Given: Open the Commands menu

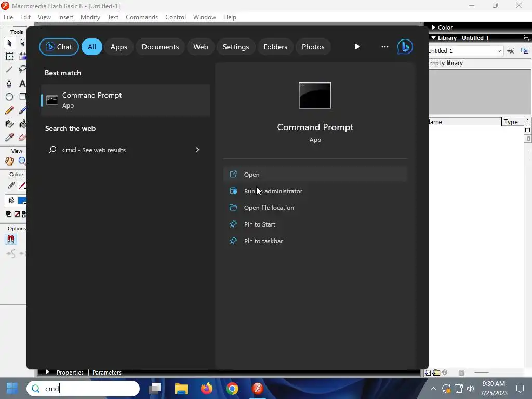Looking at the screenshot, I should (x=142, y=17).
